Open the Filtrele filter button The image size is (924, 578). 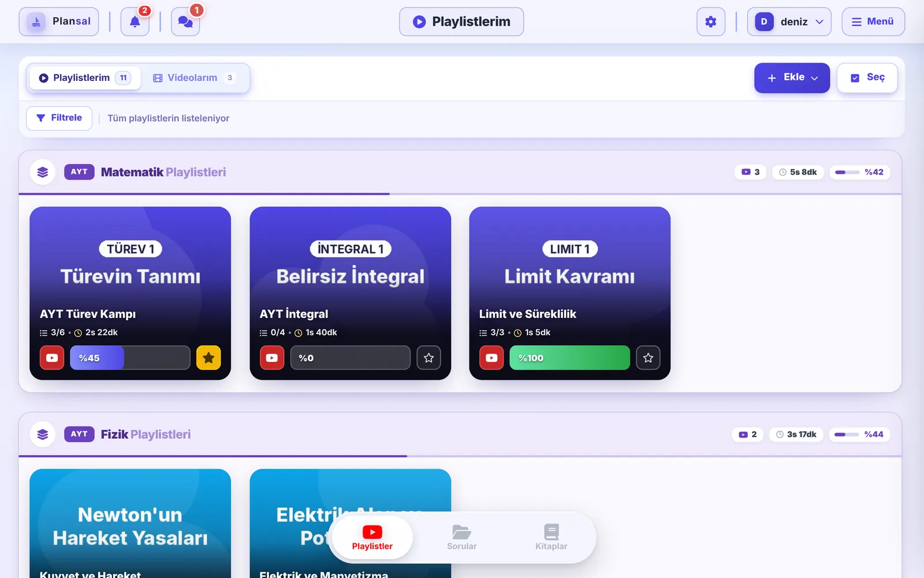coord(59,118)
